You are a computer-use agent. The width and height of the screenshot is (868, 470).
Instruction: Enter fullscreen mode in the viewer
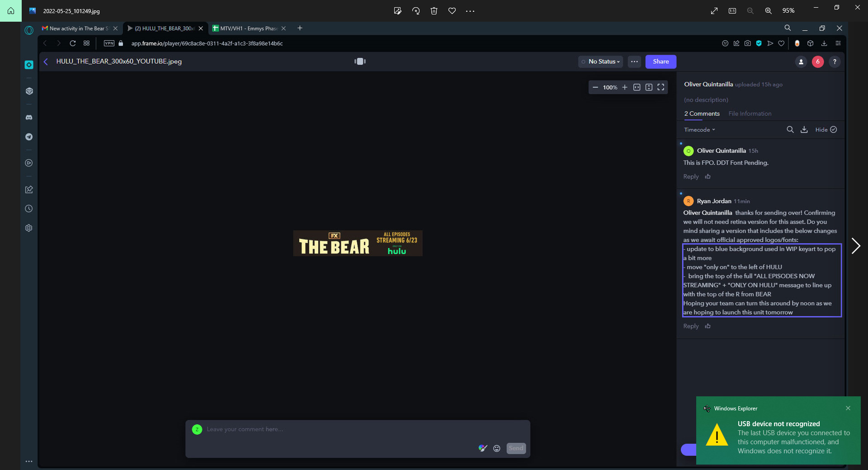coord(660,87)
